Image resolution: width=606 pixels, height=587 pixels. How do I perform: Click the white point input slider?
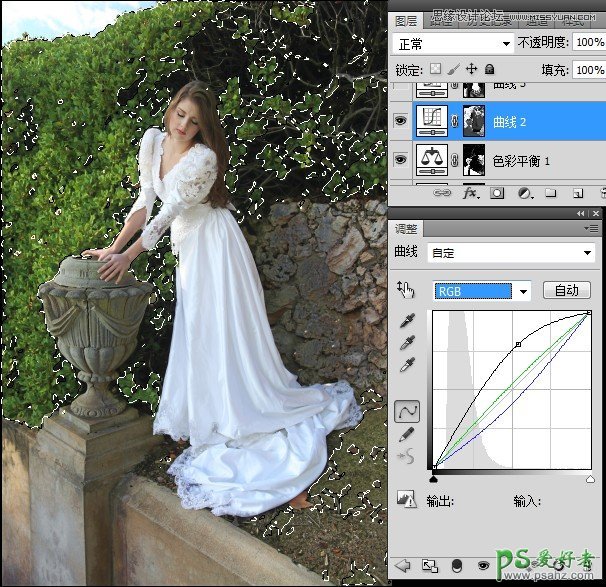tap(590, 480)
